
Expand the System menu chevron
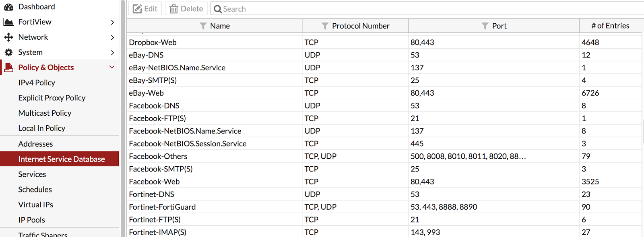pyautogui.click(x=112, y=53)
